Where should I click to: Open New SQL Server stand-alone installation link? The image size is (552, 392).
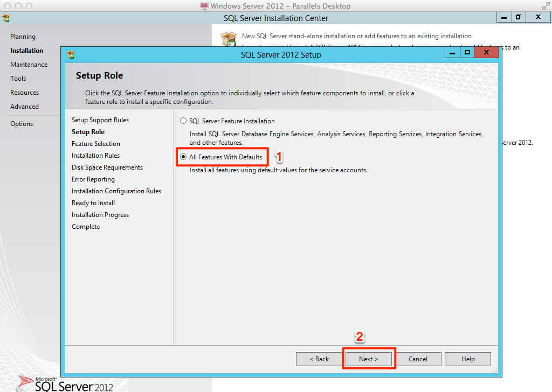tap(357, 36)
